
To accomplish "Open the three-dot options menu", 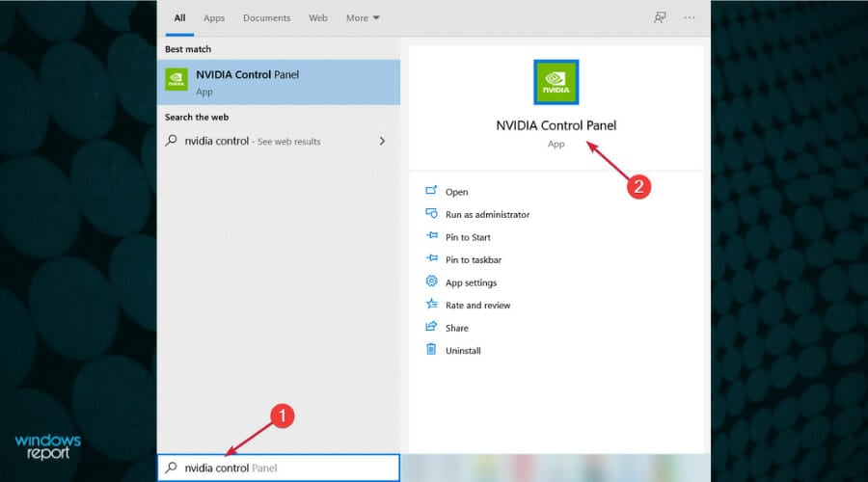I will 690,17.
